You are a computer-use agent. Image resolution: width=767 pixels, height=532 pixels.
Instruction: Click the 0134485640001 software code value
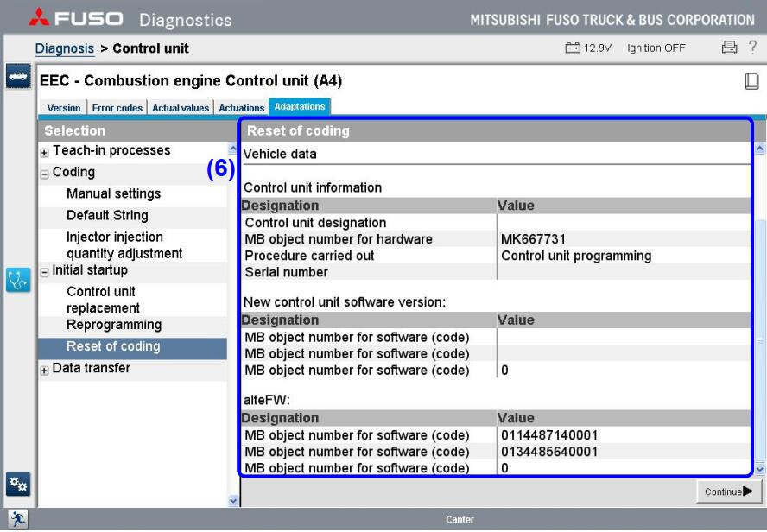[x=549, y=452]
